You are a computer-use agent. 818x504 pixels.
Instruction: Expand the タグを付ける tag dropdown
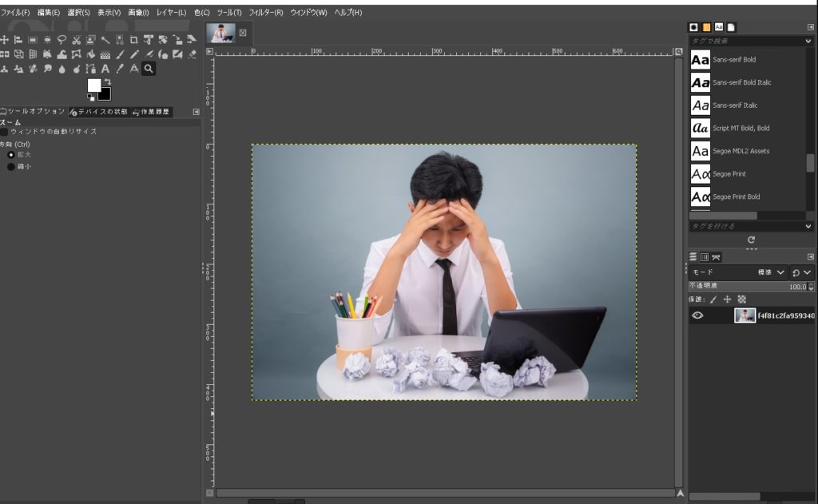tap(808, 226)
